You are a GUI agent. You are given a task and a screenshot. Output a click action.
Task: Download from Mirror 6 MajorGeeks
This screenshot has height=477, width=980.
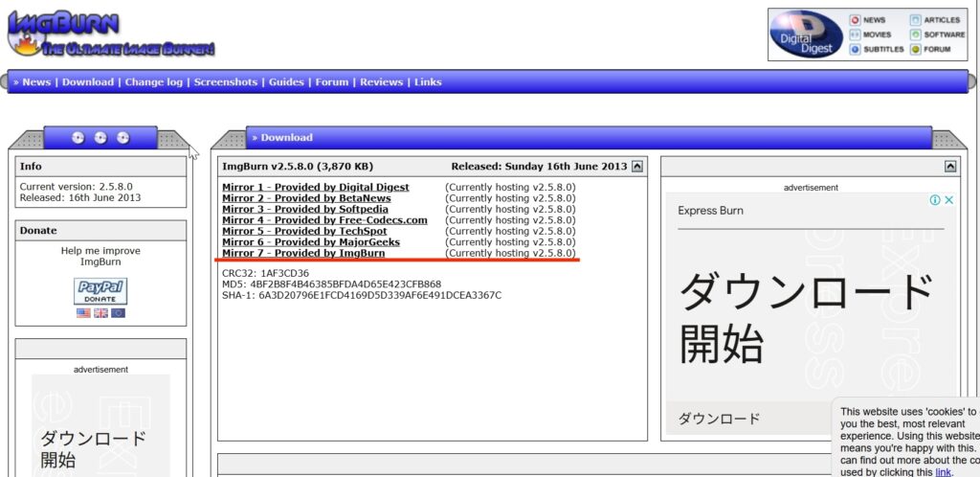tap(311, 242)
